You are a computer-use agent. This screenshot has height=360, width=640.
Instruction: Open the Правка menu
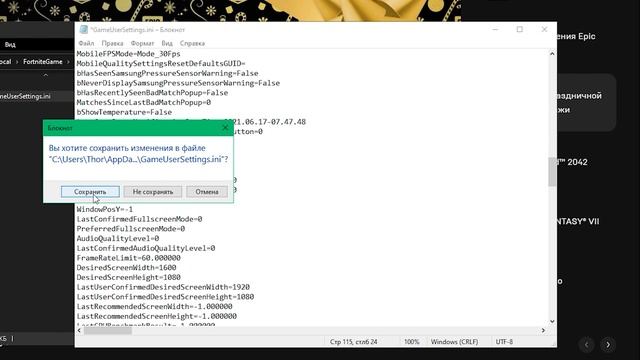click(x=112, y=43)
